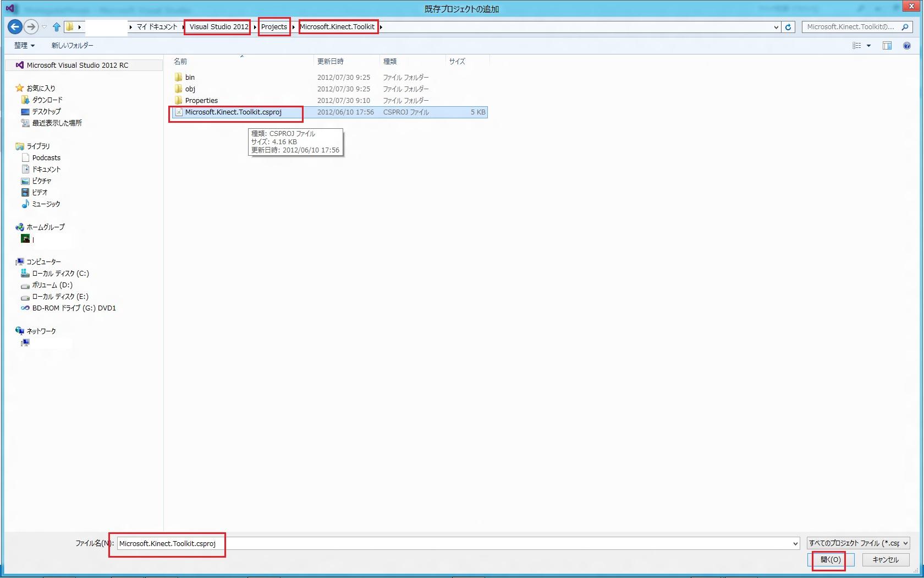924x578 pixels.
Task: Click the ホームグループ homegroup icon
Action: tap(20, 227)
